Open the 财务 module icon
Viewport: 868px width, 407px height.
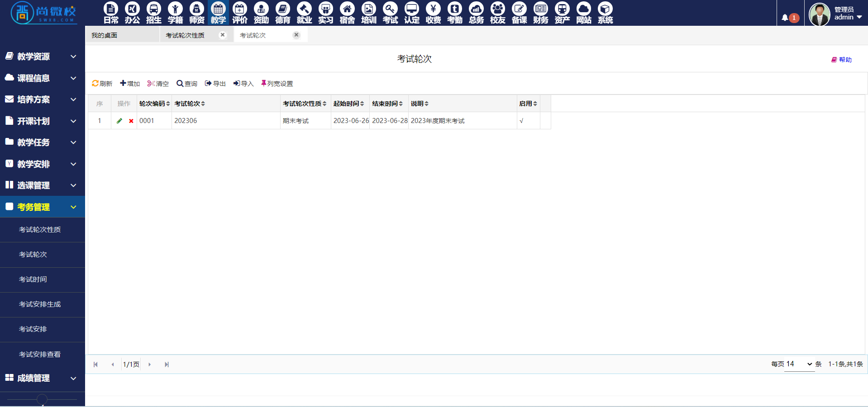point(541,13)
